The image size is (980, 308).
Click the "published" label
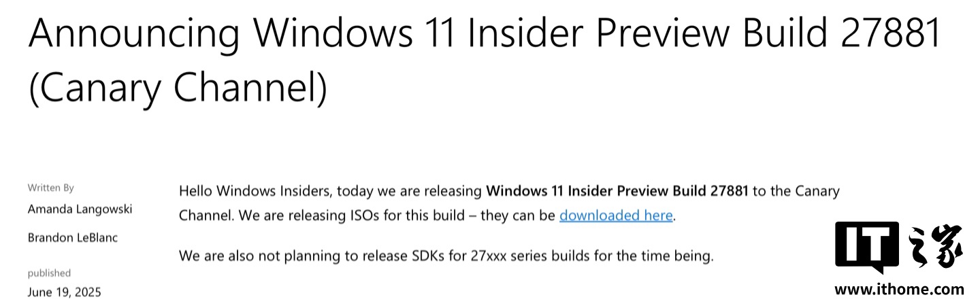pos(49,273)
